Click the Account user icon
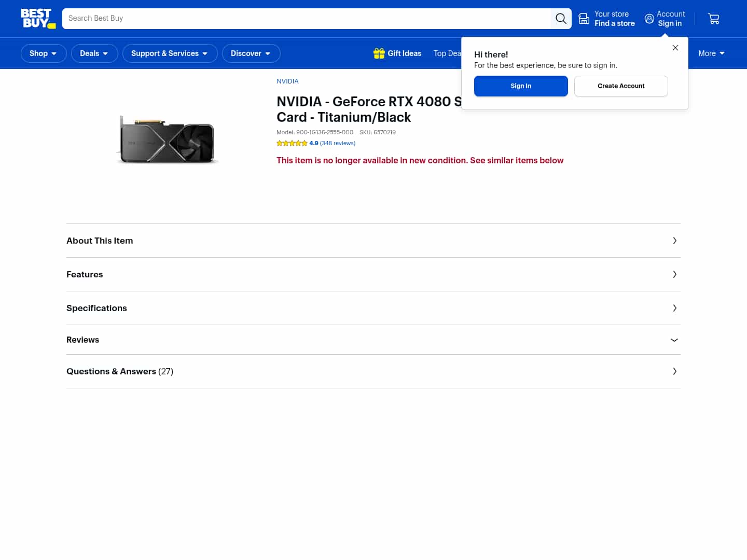 (x=649, y=19)
